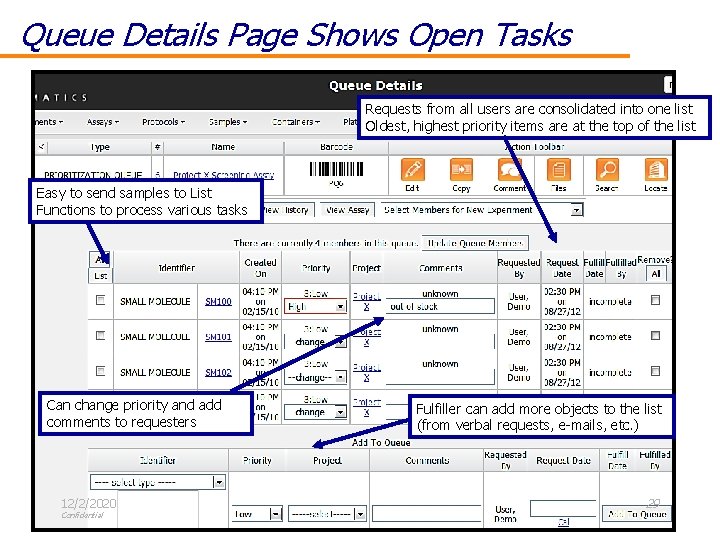Open the Files icon in Action Toolbar
This screenshot has width=720, height=540.
point(558,170)
